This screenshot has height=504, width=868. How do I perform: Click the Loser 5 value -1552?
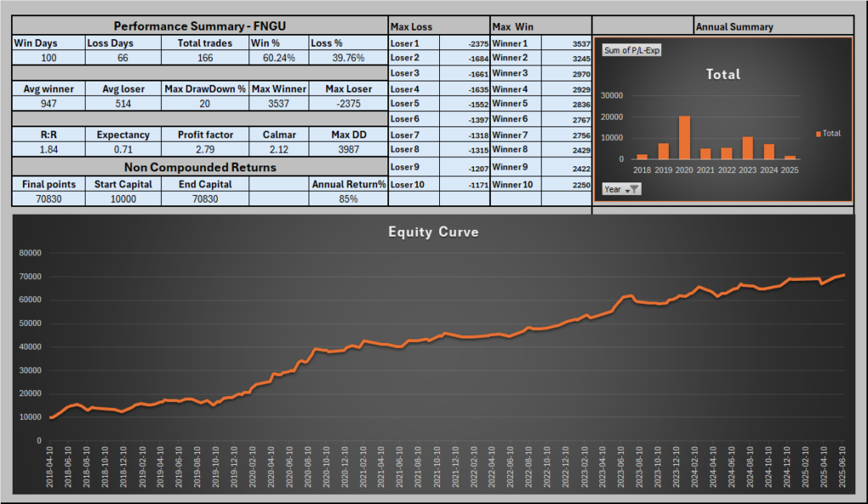(x=465, y=104)
